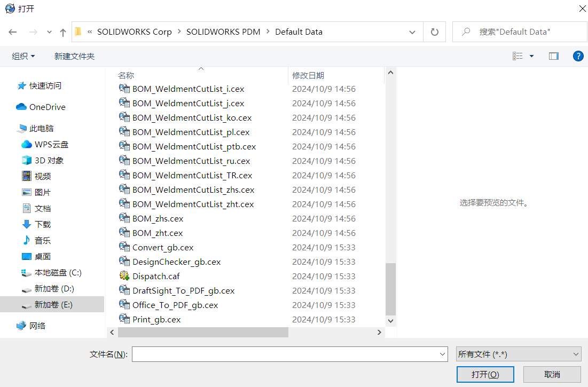Image resolution: width=588 pixels, height=387 pixels.
Task: Select file BOM_WeldmentCutList_ko.cex
Action: [x=192, y=118]
